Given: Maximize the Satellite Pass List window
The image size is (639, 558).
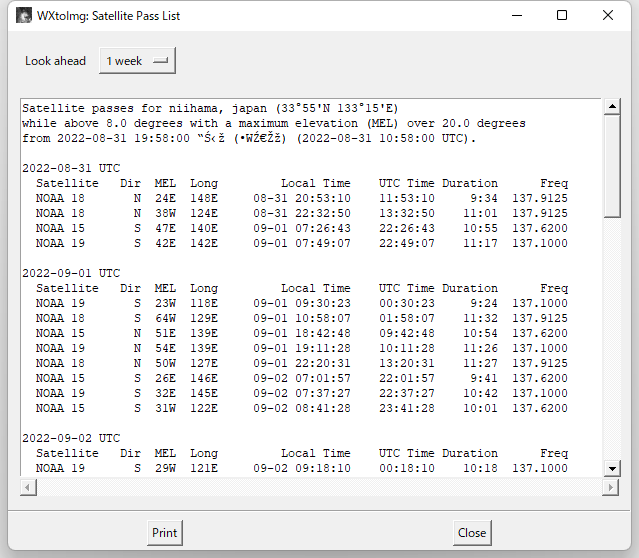Looking at the screenshot, I should click(x=562, y=16).
